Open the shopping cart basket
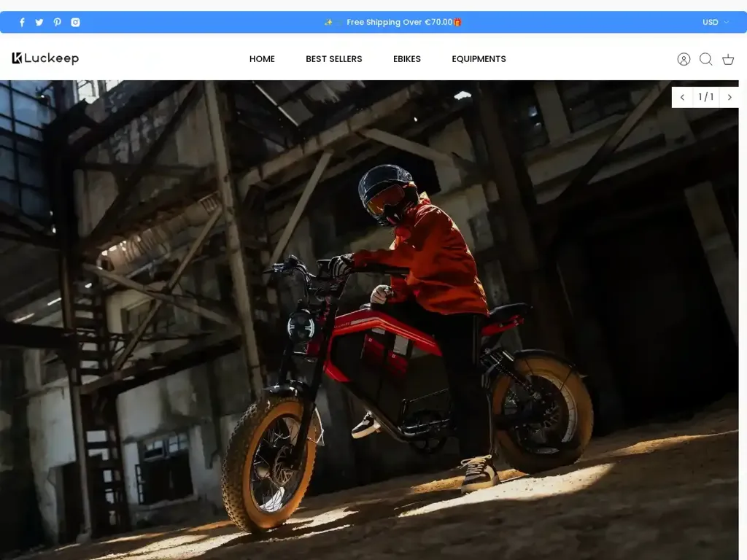 click(x=728, y=59)
